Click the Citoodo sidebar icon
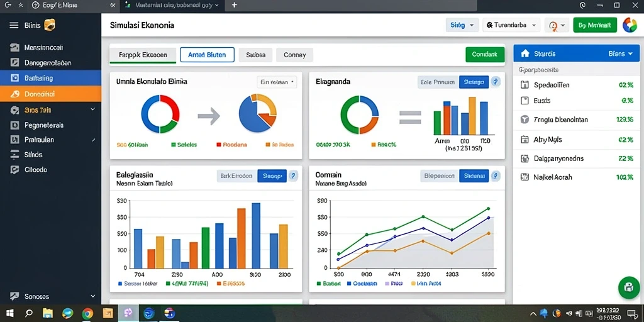Viewport: 644px width, 322px height. pyautogui.click(x=15, y=170)
